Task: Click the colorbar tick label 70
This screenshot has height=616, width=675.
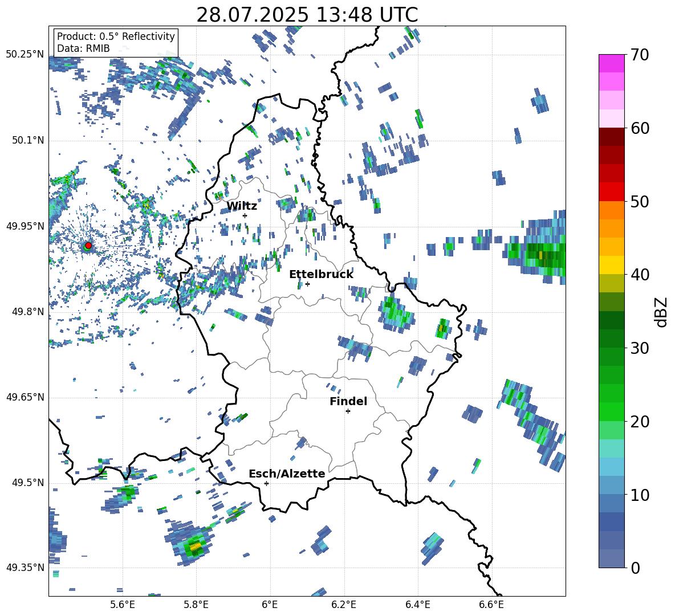Action: (640, 55)
